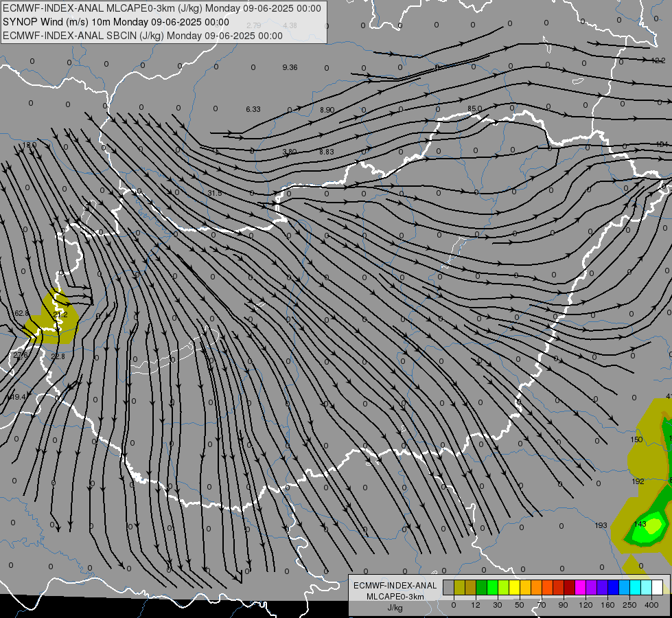Click the legend tick label 30
Viewport: 672px width, 618px height.
coord(498,605)
